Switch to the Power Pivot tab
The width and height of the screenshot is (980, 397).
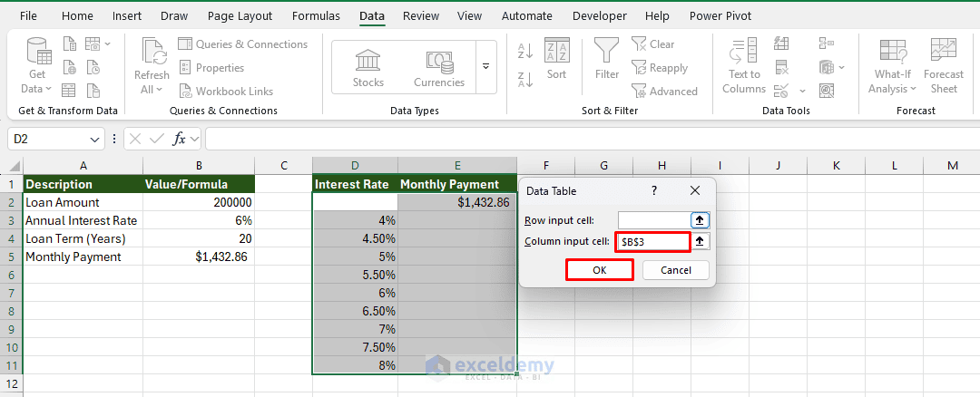pos(720,16)
